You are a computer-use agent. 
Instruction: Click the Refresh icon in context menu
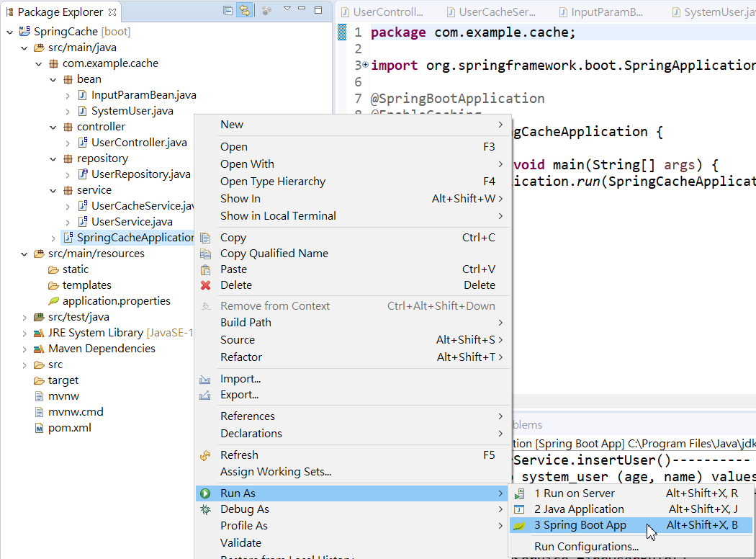pyautogui.click(x=205, y=455)
